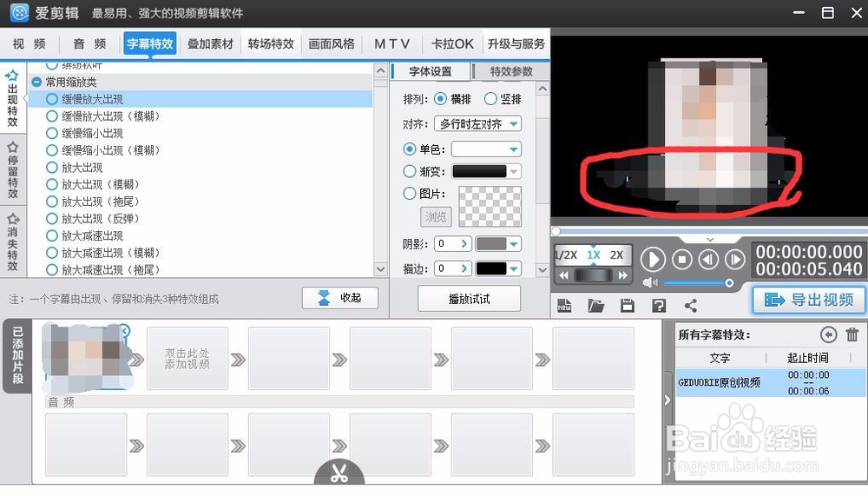Open the 升级与服务 tab
Image resolution: width=868 pixels, height=496 pixels.
coord(516,43)
